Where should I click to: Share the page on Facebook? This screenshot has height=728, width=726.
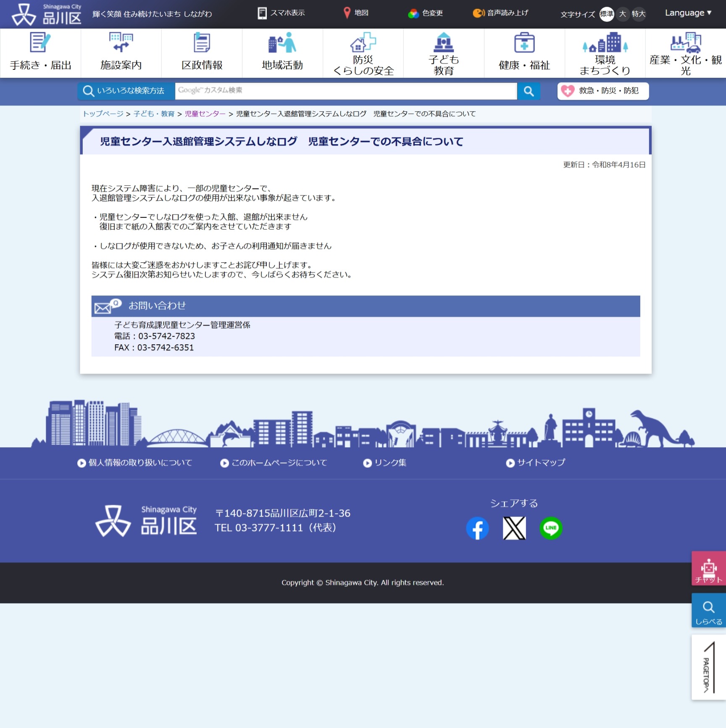tap(477, 528)
